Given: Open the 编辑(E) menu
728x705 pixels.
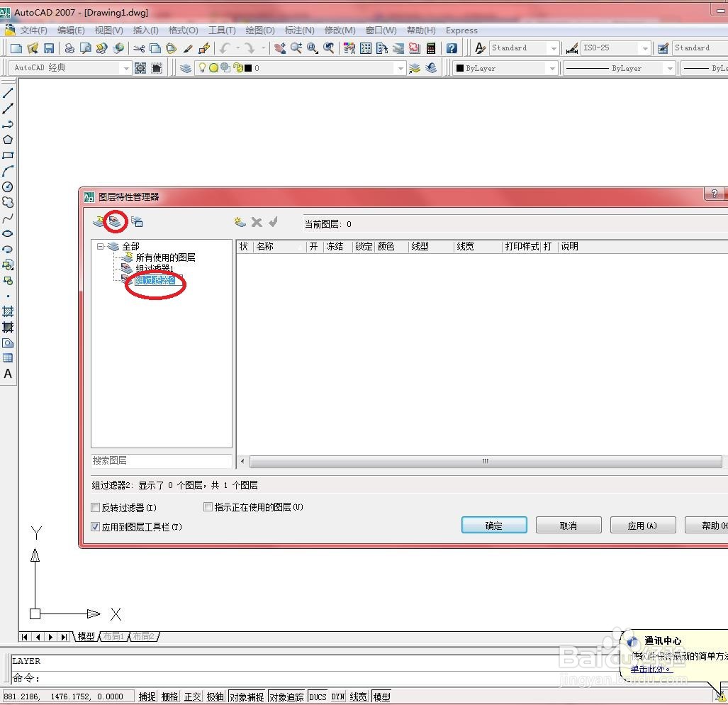Looking at the screenshot, I should coord(71,30).
